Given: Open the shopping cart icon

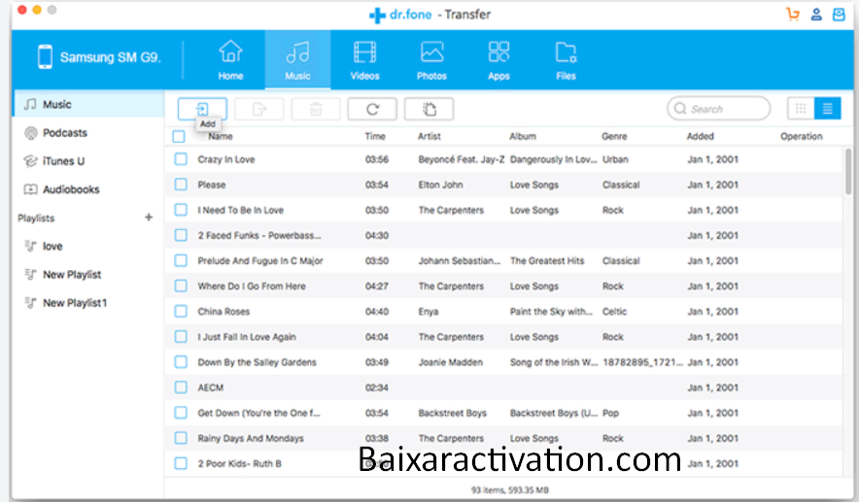Looking at the screenshot, I should pyautogui.click(x=792, y=15).
